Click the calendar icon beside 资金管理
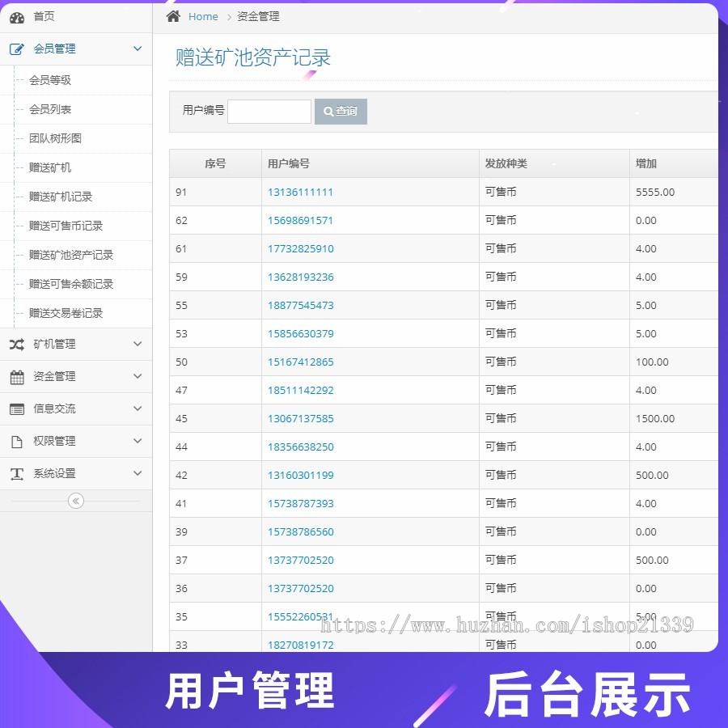This screenshot has height=728, width=728. [x=18, y=376]
